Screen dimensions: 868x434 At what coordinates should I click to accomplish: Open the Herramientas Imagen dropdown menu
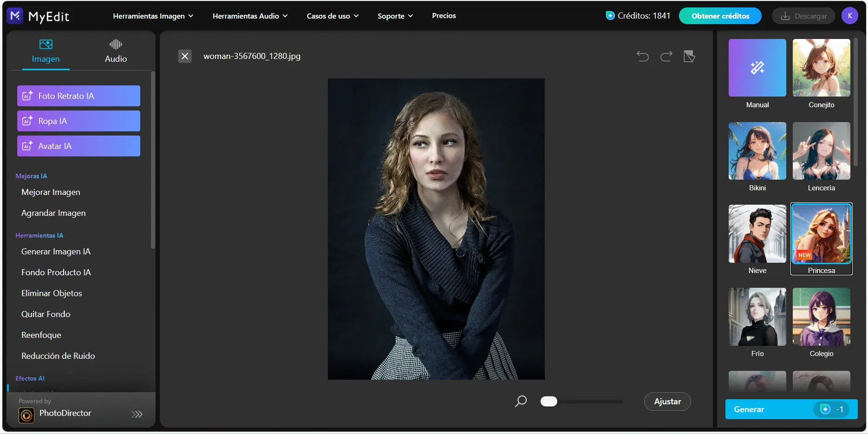tap(153, 16)
